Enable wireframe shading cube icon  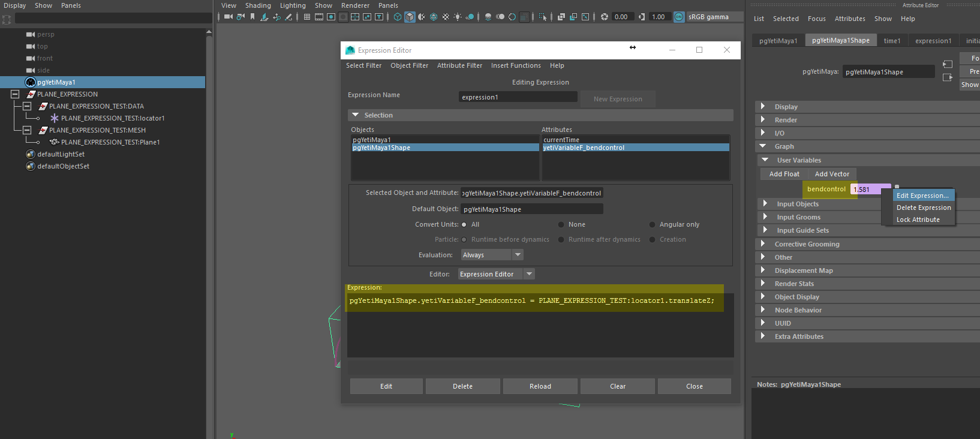398,17
